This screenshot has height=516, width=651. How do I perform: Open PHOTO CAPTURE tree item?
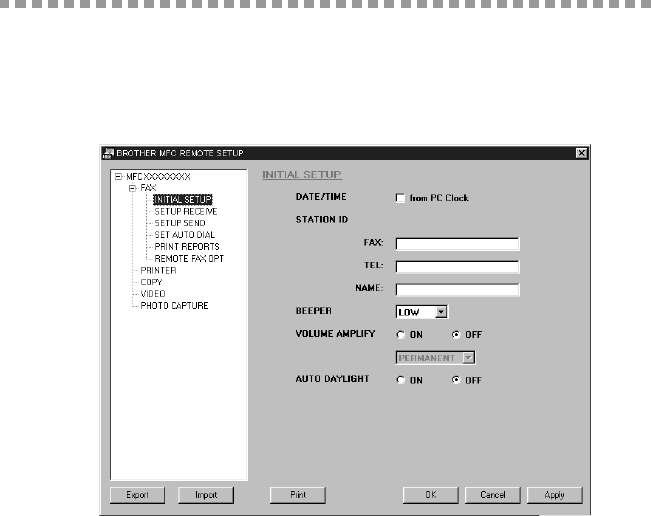pos(174,306)
